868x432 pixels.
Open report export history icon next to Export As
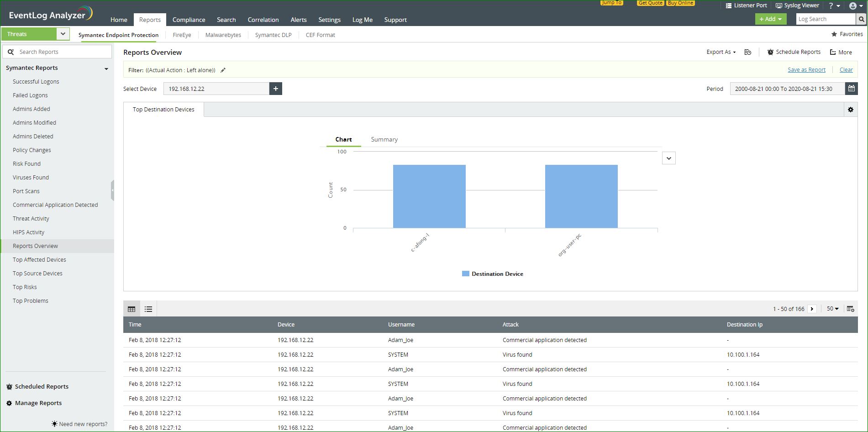(748, 52)
